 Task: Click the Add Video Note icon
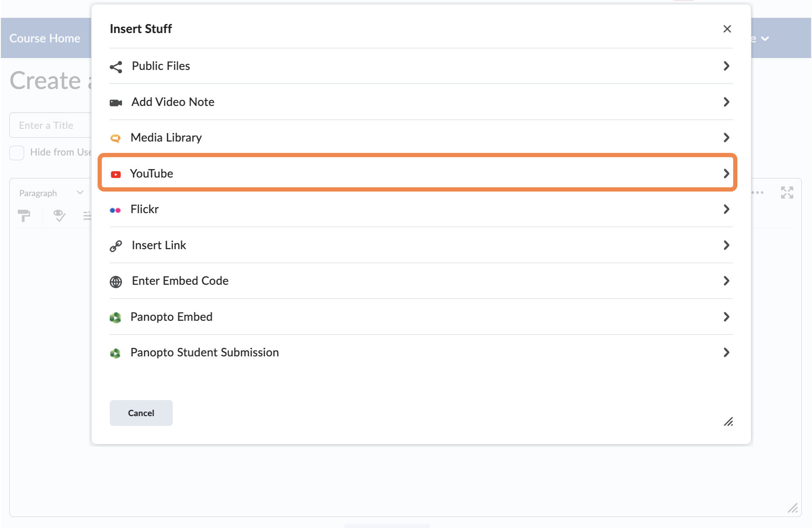click(x=115, y=103)
